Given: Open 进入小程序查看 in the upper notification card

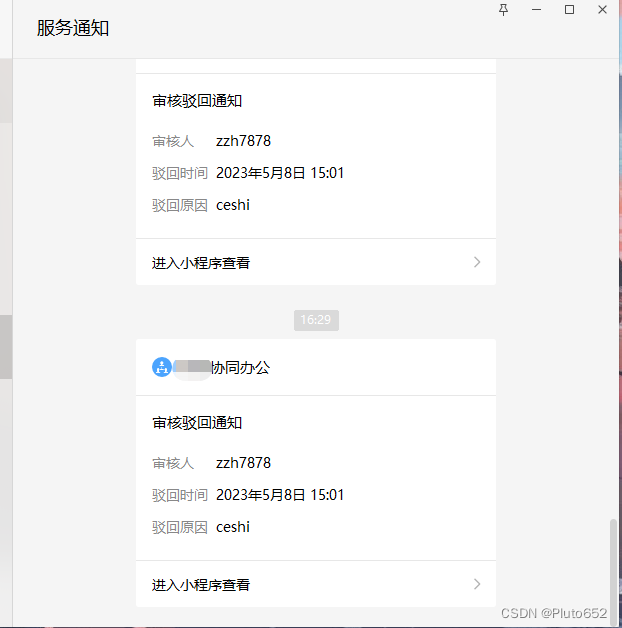Looking at the screenshot, I should [x=316, y=262].
